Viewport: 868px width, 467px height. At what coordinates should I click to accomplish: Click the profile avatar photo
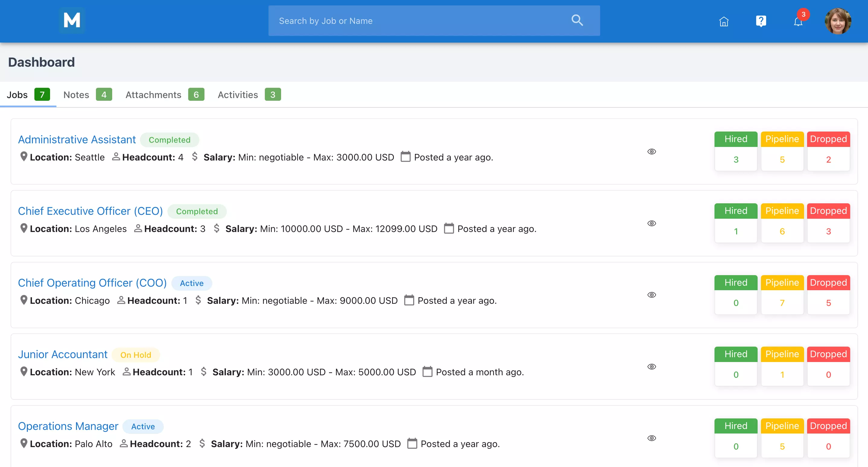838,21
